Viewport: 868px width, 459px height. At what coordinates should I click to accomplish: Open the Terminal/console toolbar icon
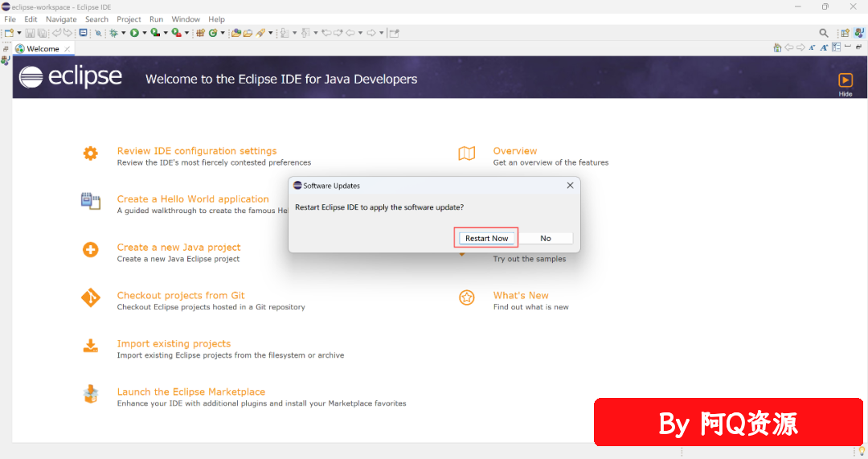click(83, 33)
